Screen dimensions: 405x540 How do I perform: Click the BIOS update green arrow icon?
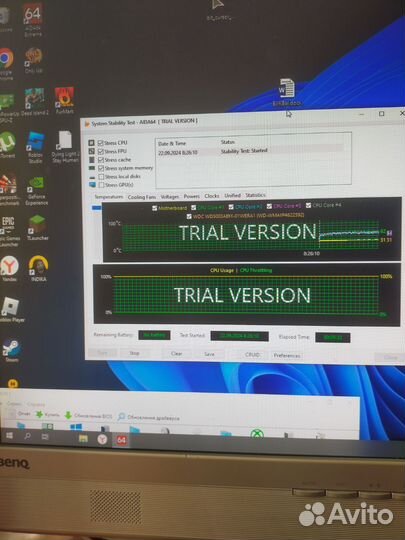[68, 415]
